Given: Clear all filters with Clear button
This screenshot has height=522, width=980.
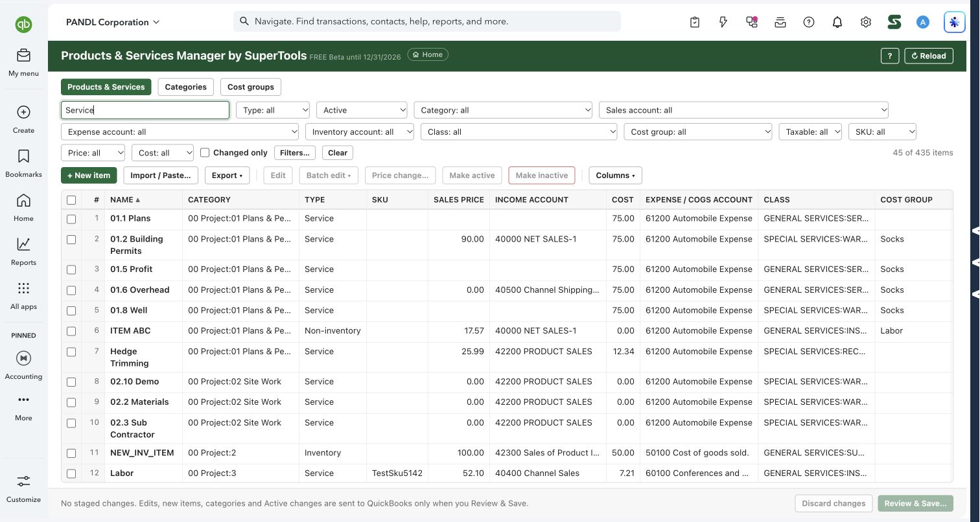Looking at the screenshot, I should [x=338, y=153].
